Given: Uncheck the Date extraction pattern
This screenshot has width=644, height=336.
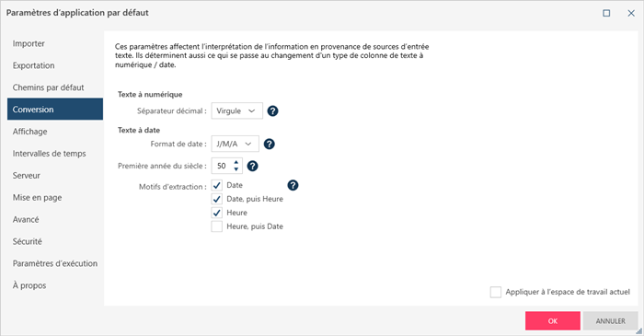Looking at the screenshot, I should (x=217, y=185).
